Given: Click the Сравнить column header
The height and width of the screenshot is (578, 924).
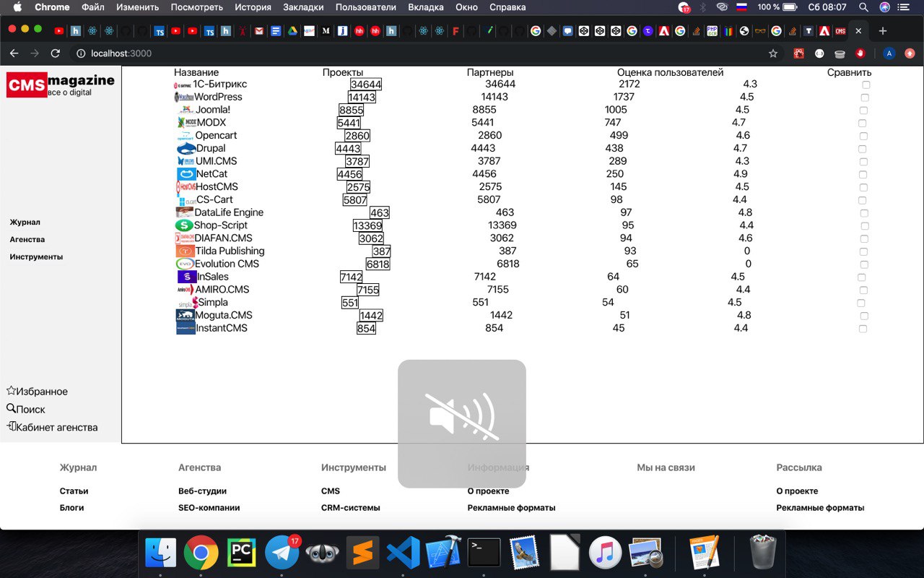Looking at the screenshot, I should click(849, 72).
